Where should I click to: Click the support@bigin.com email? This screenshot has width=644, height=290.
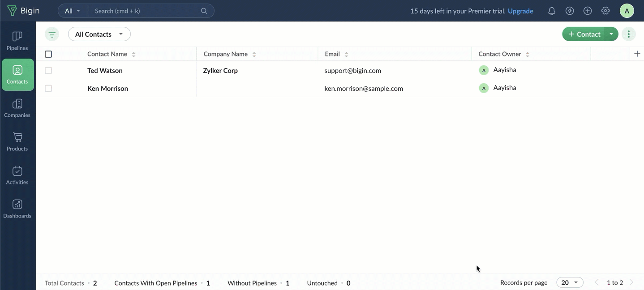353,70
